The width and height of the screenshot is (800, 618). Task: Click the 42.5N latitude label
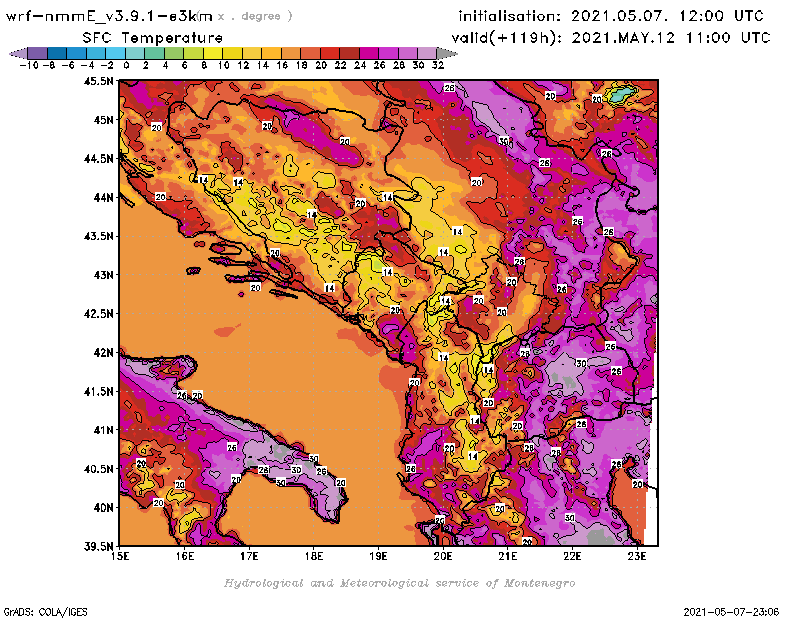click(98, 314)
